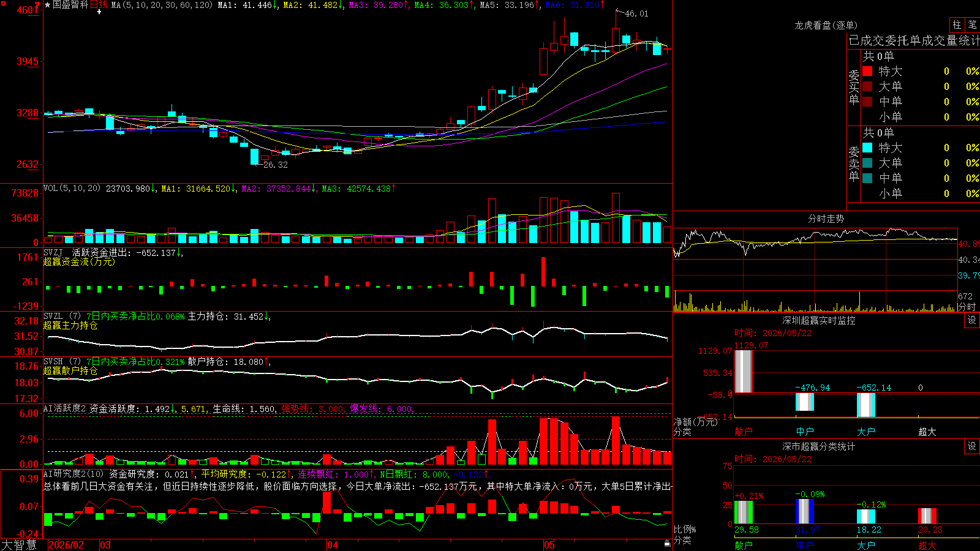980x551 pixels.
Task: Click the 时间: 2026/05/22 in 深圳超赢实时监控
Action: (x=773, y=333)
